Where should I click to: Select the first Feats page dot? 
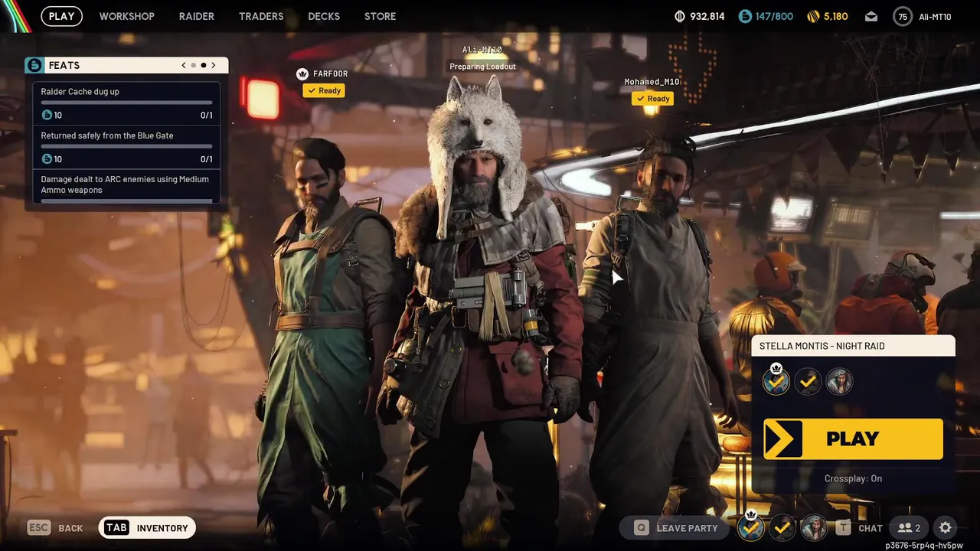click(193, 65)
